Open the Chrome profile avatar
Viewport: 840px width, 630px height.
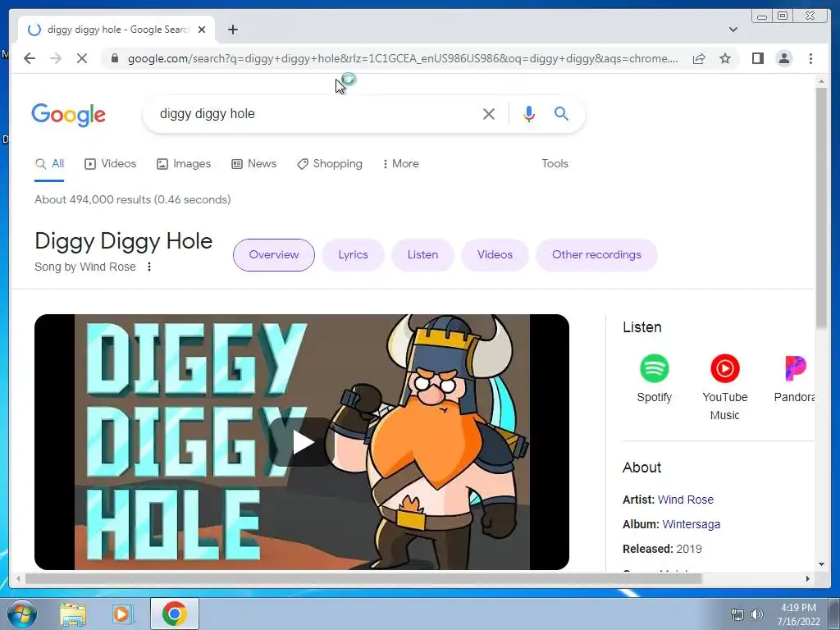point(783,58)
